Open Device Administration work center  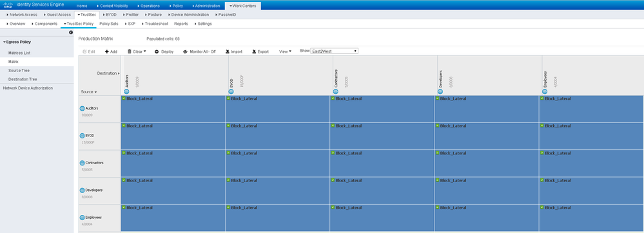[188, 15]
